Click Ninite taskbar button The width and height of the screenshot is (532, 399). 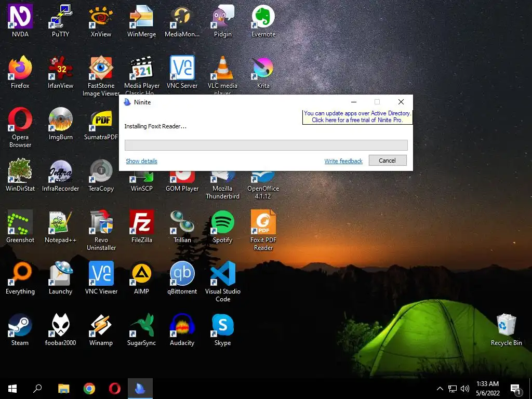140,389
